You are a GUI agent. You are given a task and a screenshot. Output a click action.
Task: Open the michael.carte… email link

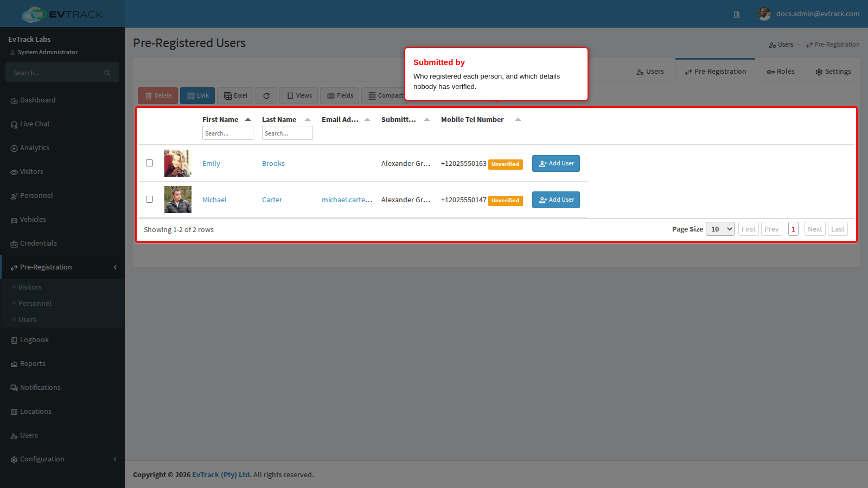click(x=347, y=200)
